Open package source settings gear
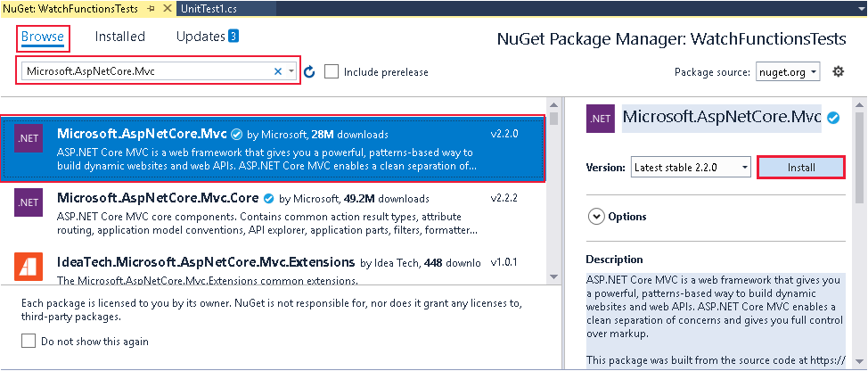868x371 pixels. [x=838, y=71]
